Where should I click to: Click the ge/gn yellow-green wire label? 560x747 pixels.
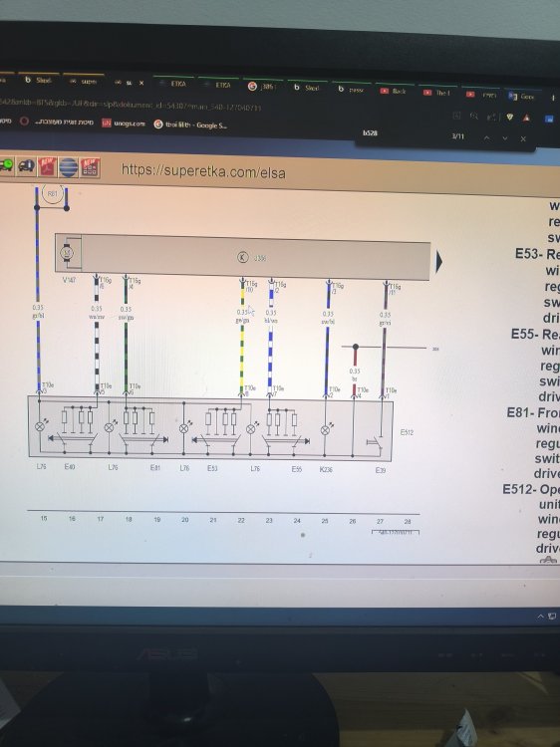tap(242, 321)
